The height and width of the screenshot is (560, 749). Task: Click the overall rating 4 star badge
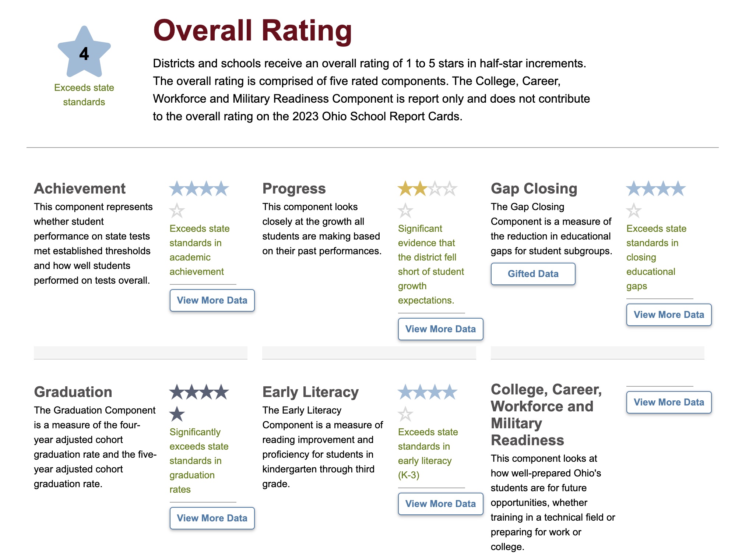[84, 52]
